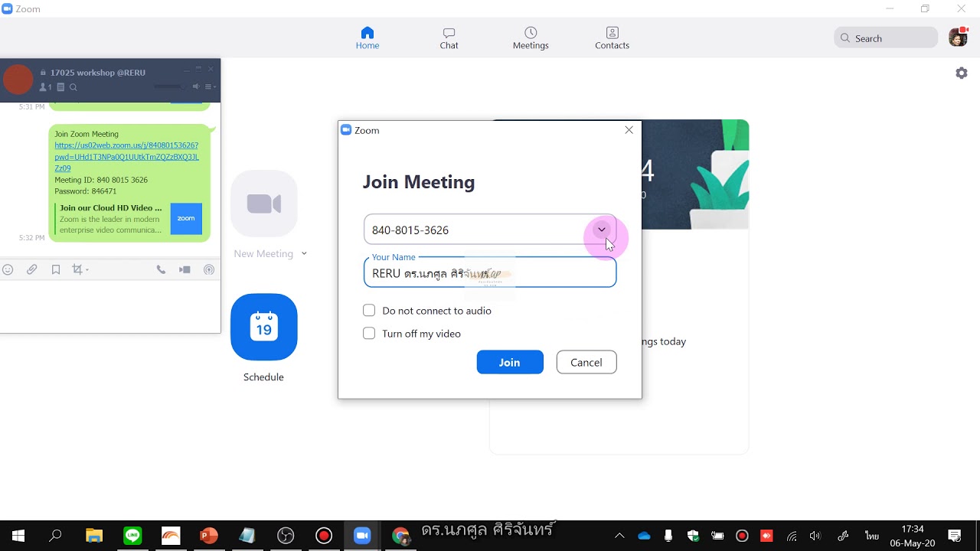Click the group avatar in LINE chat
Screen dimensions: 980x551
pyautogui.click(x=18, y=80)
